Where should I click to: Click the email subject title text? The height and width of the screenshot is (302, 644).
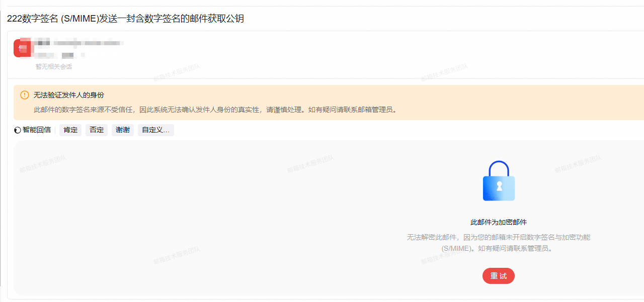point(125,19)
